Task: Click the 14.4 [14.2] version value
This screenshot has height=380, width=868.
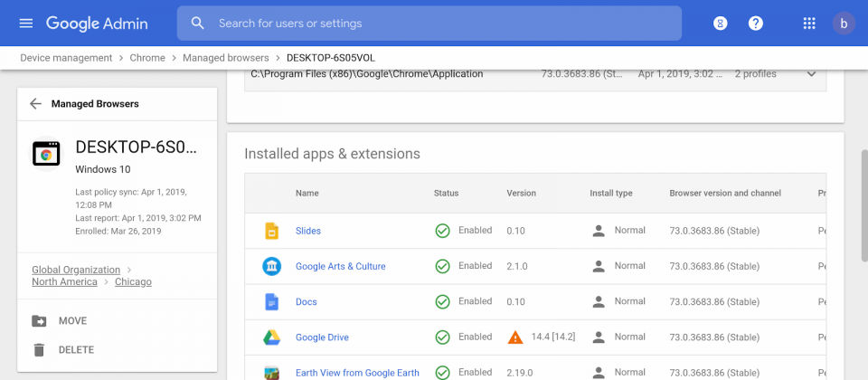Action: tap(553, 337)
